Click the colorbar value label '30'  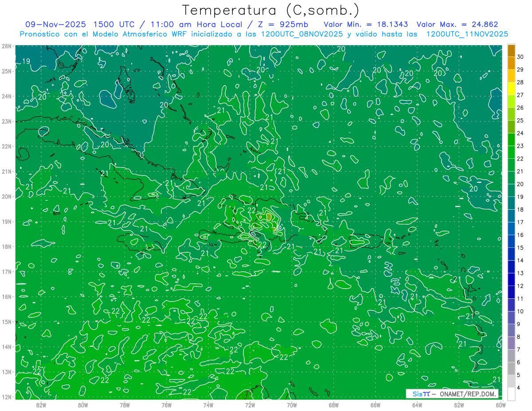pyautogui.click(x=520, y=57)
